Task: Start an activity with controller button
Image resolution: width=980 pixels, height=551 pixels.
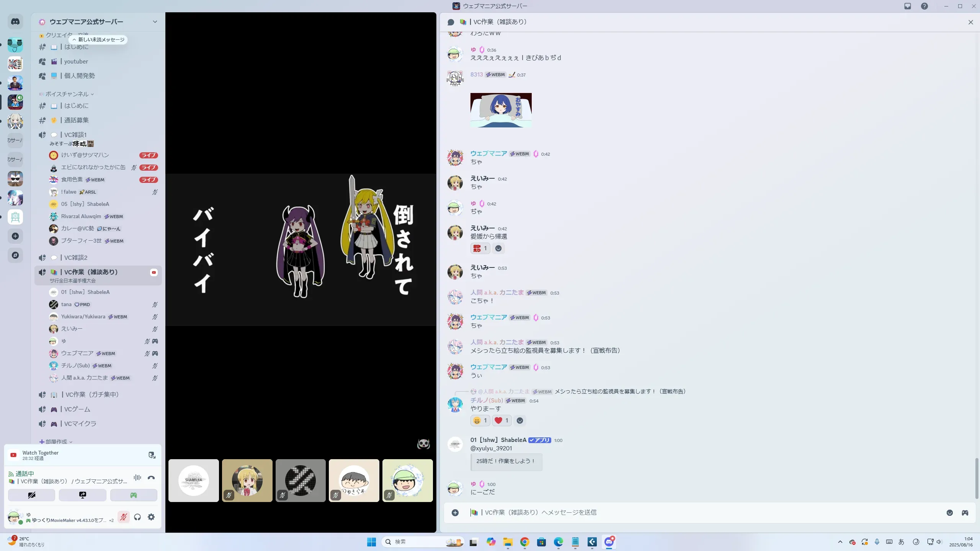Action: point(134,495)
